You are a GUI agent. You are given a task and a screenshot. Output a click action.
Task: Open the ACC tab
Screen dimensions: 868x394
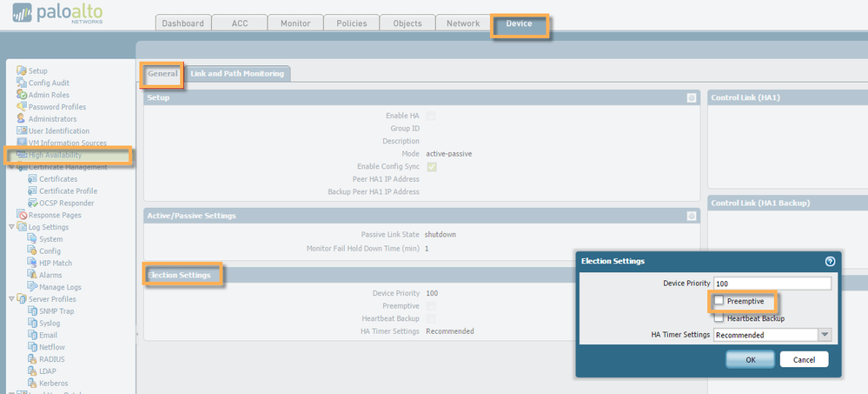[x=239, y=23]
